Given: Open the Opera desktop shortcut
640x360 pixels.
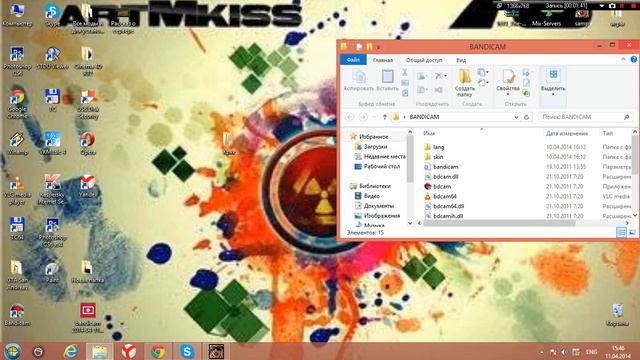Looking at the screenshot, I should [87, 144].
